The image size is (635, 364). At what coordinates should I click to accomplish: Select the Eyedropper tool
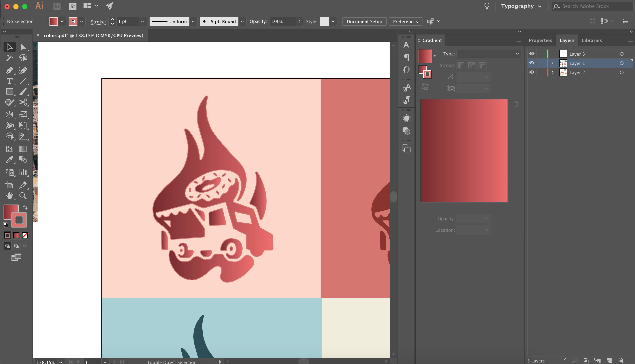tap(9, 159)
